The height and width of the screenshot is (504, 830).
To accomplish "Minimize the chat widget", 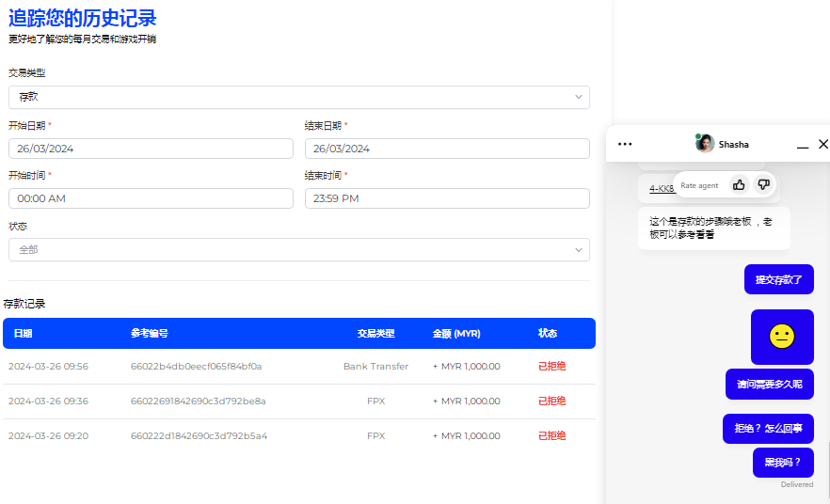I will [x=803, y=145].
